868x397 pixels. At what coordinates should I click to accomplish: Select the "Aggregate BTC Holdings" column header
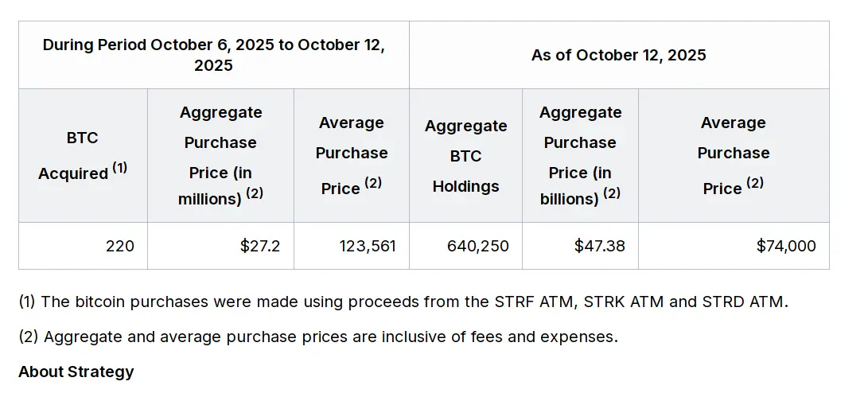click(x=465, y=156)
